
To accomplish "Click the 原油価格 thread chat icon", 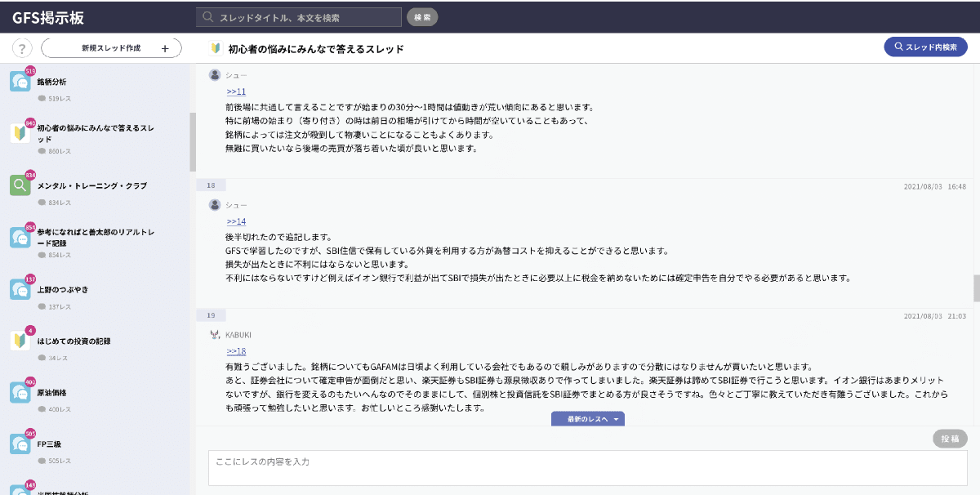I will (x=20, y=392).
